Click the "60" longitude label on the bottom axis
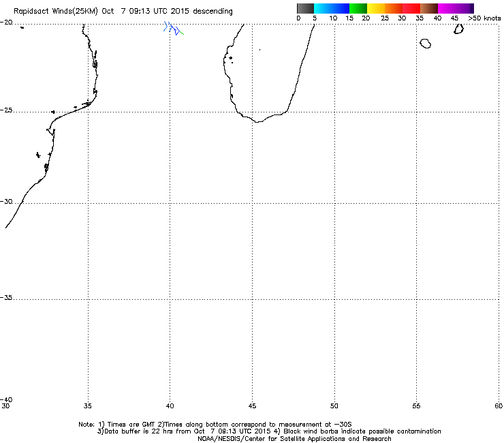This screenshot has width=504, height=443. point(499,406)
